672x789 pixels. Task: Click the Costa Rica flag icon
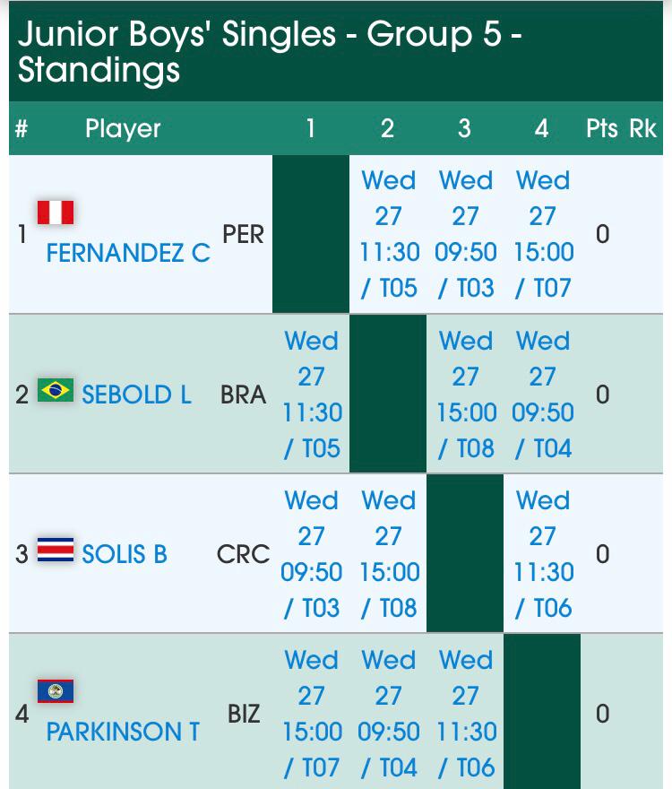pyautogui.click(x=56, y=551)
